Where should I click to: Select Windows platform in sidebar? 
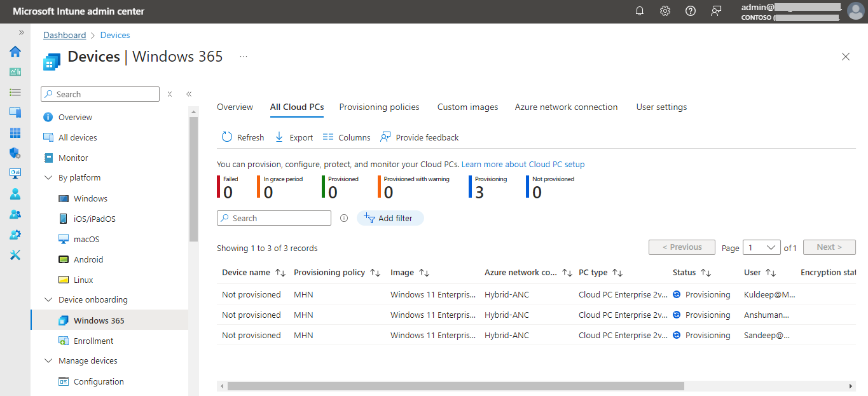[90, 198]
